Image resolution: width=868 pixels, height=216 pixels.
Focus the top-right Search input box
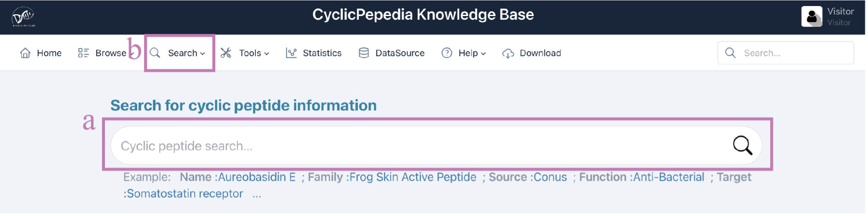coord(786,53)
